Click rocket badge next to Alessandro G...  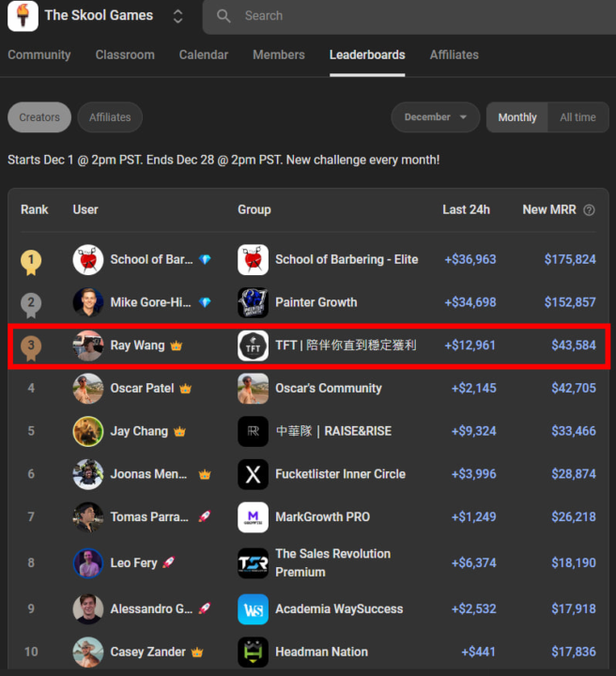pyautogui.click(x=205, y=608)
